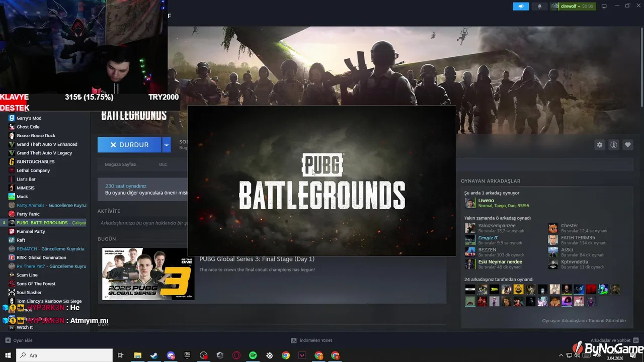
Task: Select REMATCH queued update entry
Action: tap(45, 249)
